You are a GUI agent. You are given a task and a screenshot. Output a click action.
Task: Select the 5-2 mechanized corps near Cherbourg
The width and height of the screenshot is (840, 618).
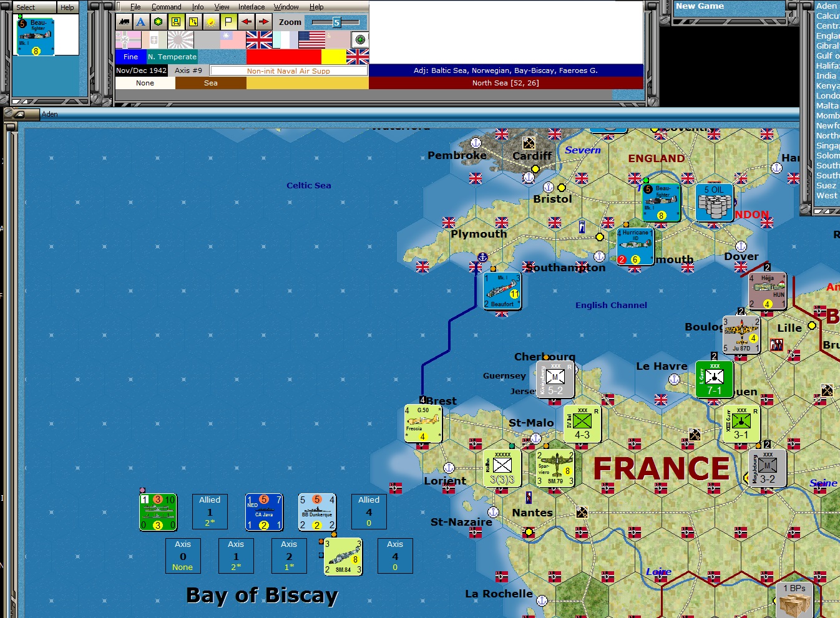pos(555,379)
